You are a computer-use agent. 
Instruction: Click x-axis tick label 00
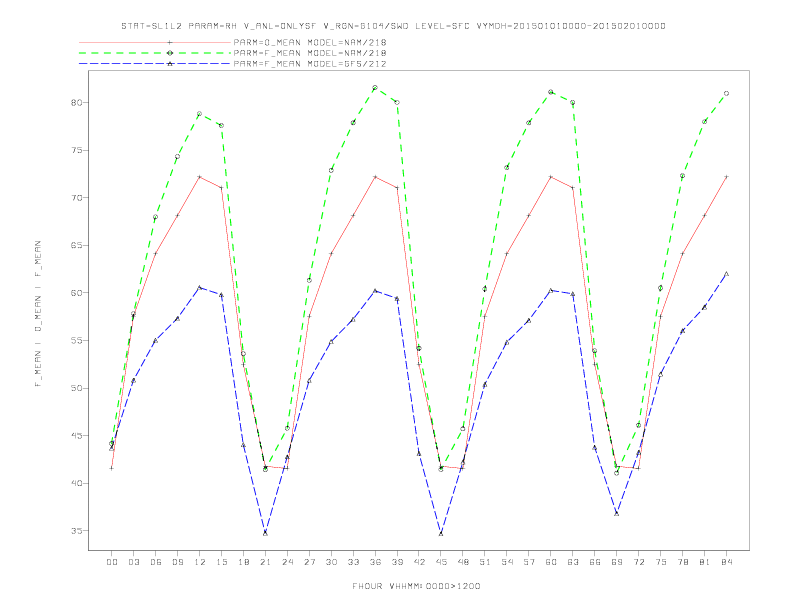[x=112, y=562]
